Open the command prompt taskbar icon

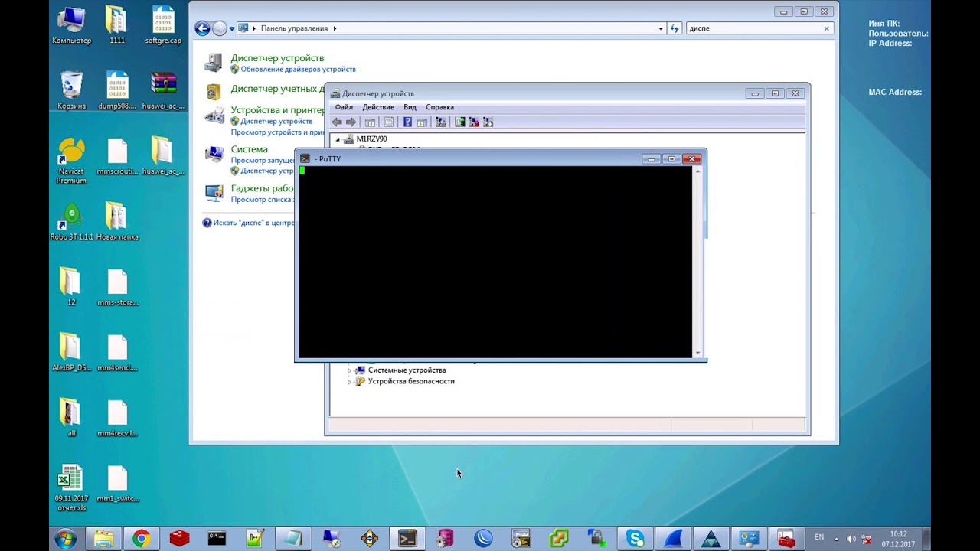[x=217, y=539]
